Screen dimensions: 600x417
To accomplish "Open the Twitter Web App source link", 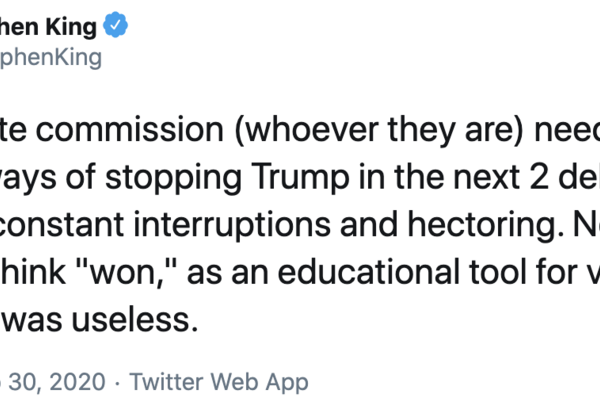I will coord(218,381).
